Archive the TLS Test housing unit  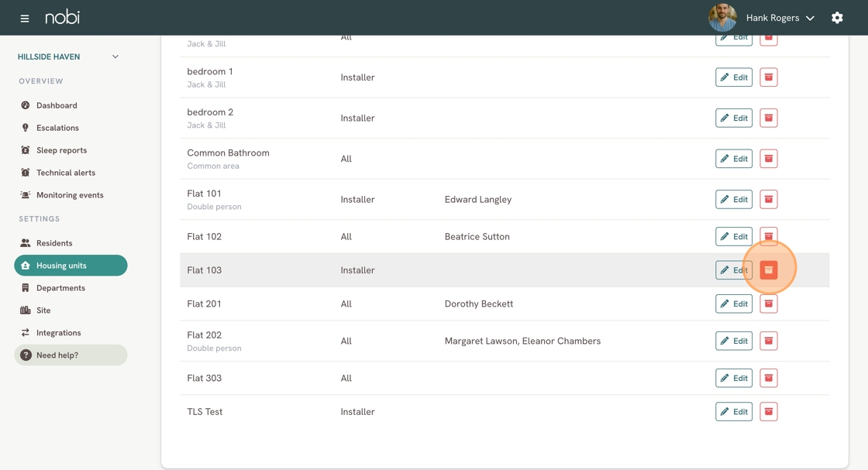tap(768, 412)
